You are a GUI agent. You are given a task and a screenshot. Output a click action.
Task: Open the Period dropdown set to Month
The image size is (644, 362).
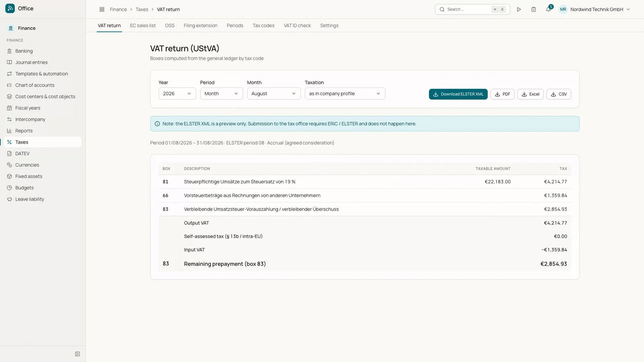click(221, 94)
